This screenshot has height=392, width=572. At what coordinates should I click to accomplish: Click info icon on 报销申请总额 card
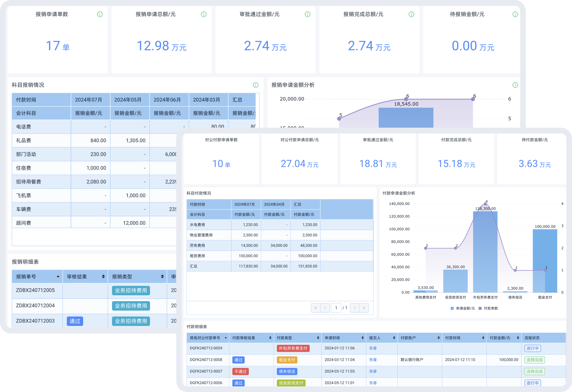tap(204, 14)
